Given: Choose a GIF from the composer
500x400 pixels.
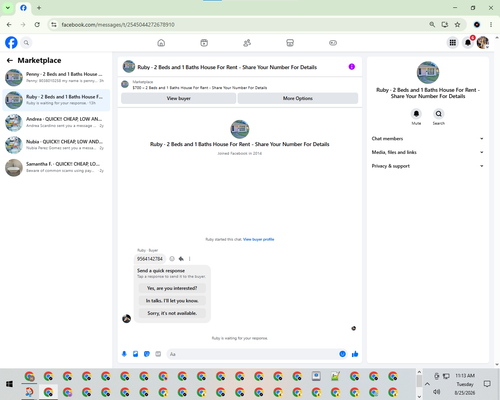Looking at the screenshot, I should (158, 354).
